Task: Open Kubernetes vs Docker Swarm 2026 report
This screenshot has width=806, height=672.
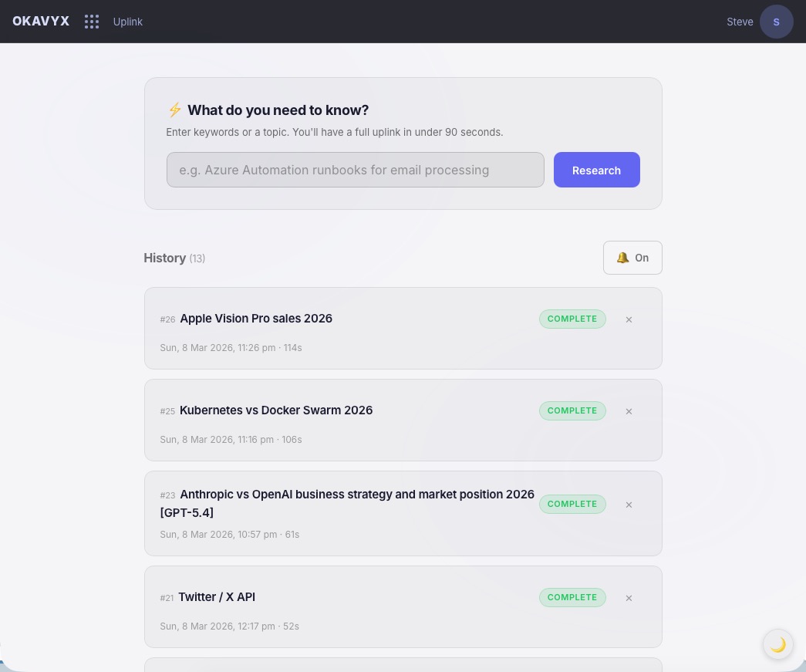Action: pos(276,410)
